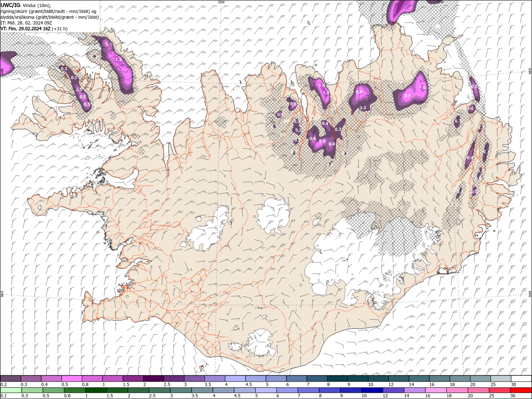Screen dimensions: 532x399
Task: Pick the 0.3 swatch in upper snow scale
Action: (x=31, y=379)
